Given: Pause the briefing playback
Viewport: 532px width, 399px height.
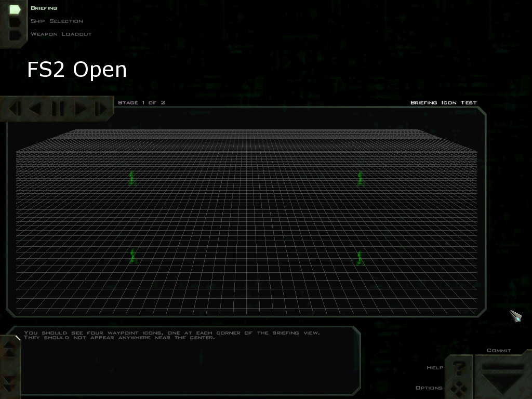Looking at the screenshot, I should click(x=58, y=109).
